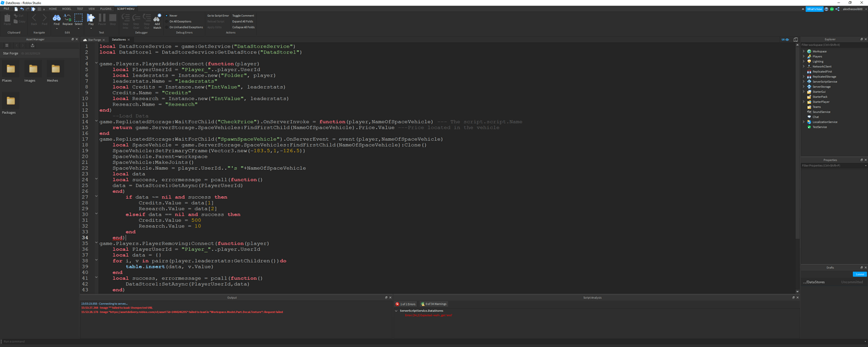Click Toggle Comment in Actions
Viewport: 868px width, 347px height.
pos(243,16)
